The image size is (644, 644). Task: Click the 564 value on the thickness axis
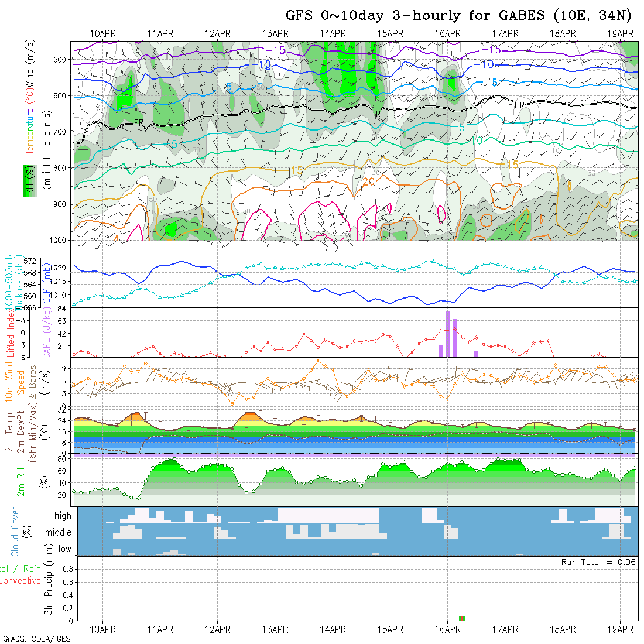[x=30, y=284]
